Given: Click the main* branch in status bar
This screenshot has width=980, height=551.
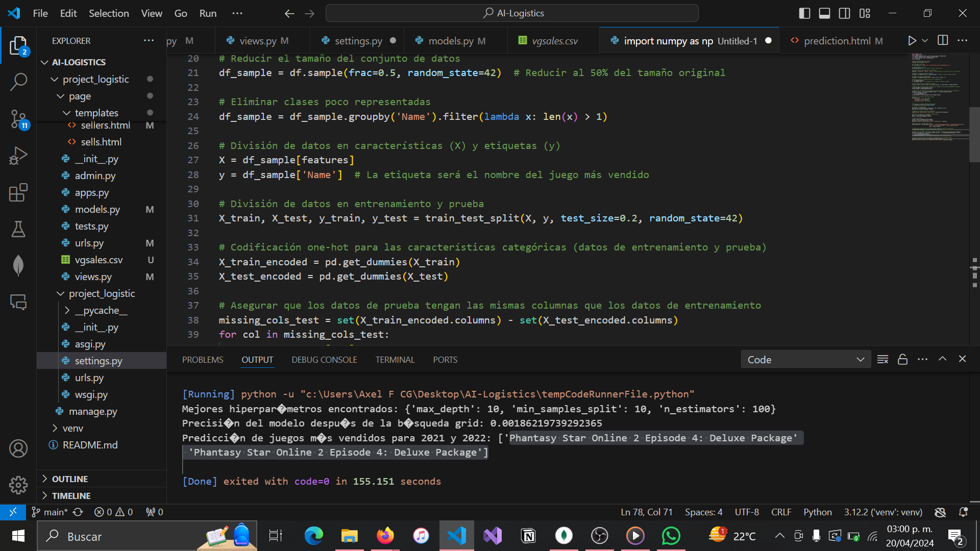Looking at the screenshot, I should (50, 512).
